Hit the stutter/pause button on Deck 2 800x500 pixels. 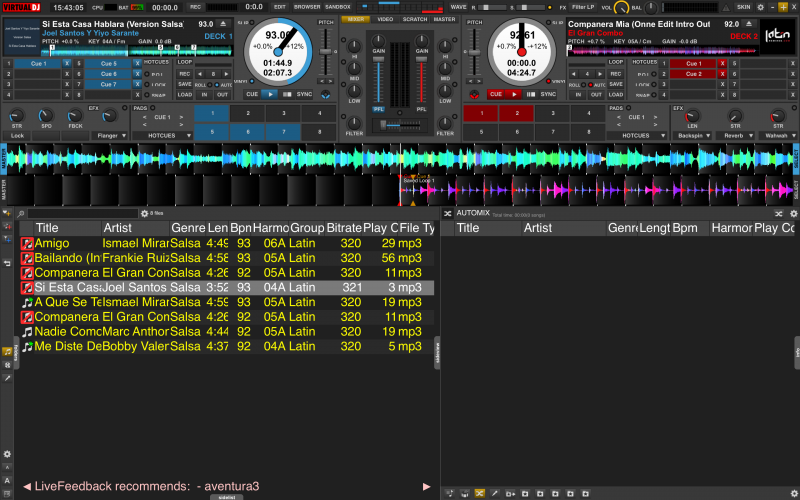(531, 94)
